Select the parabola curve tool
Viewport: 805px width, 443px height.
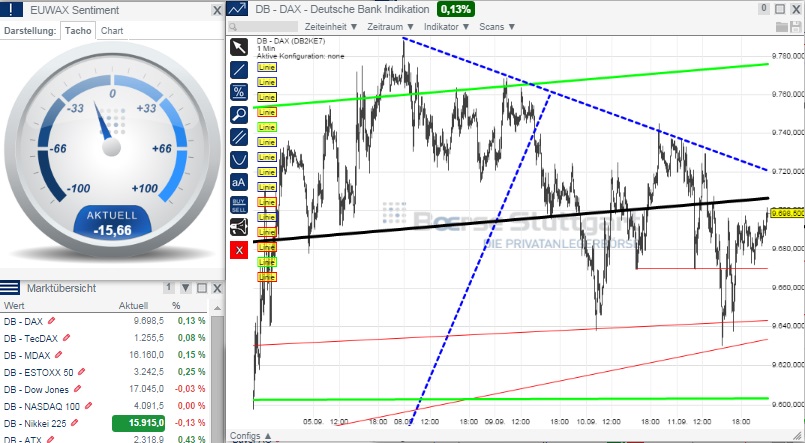point(239,160)
